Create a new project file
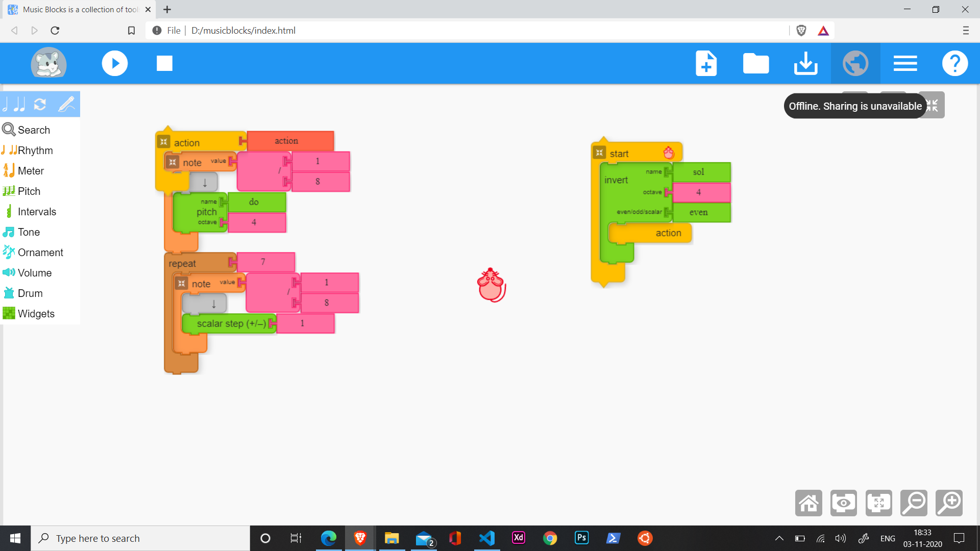This screenshot has height=551, width=980. [x=706, y=63]
